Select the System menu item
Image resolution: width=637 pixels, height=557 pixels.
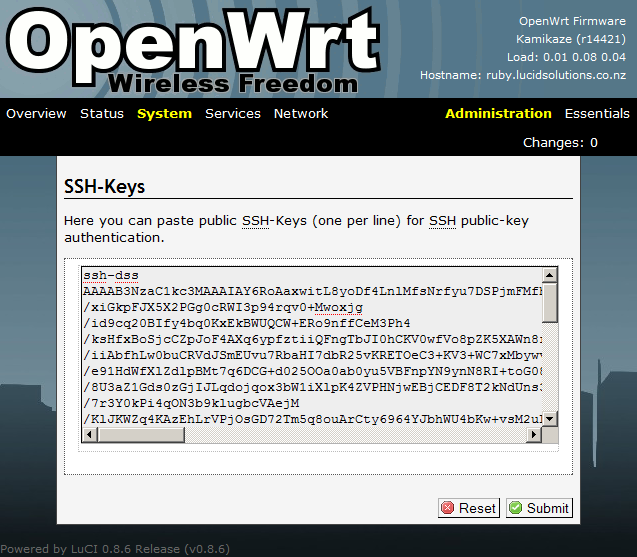[x=165, y=114]
